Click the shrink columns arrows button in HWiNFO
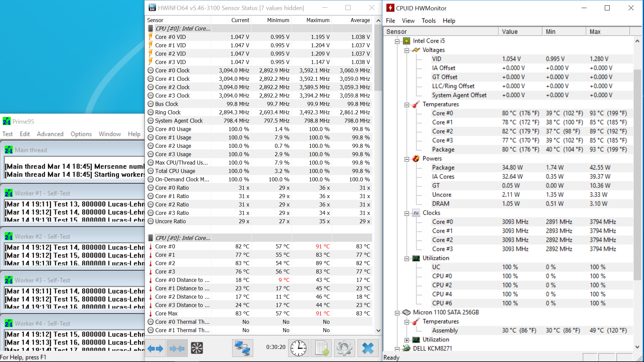 [177, 349]
